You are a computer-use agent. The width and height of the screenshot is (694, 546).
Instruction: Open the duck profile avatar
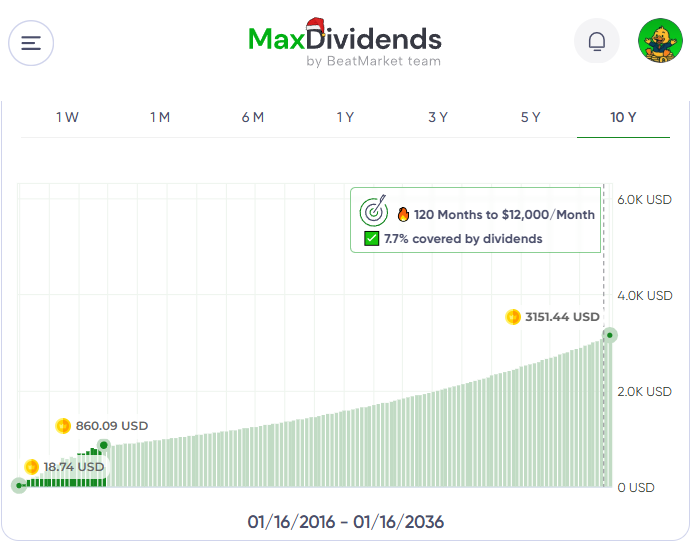point(660,40)
